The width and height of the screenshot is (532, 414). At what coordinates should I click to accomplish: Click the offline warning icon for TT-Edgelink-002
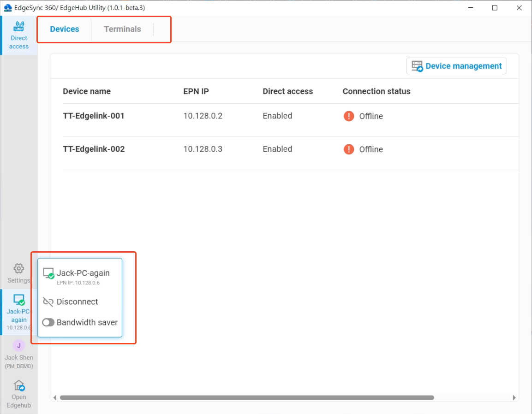point(349,149)
